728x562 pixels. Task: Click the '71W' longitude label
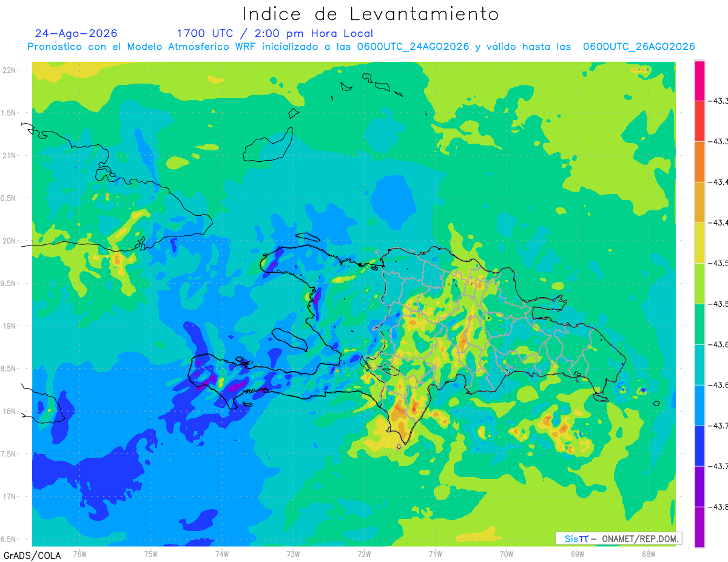pyautogui.click(x=435, y=554)
